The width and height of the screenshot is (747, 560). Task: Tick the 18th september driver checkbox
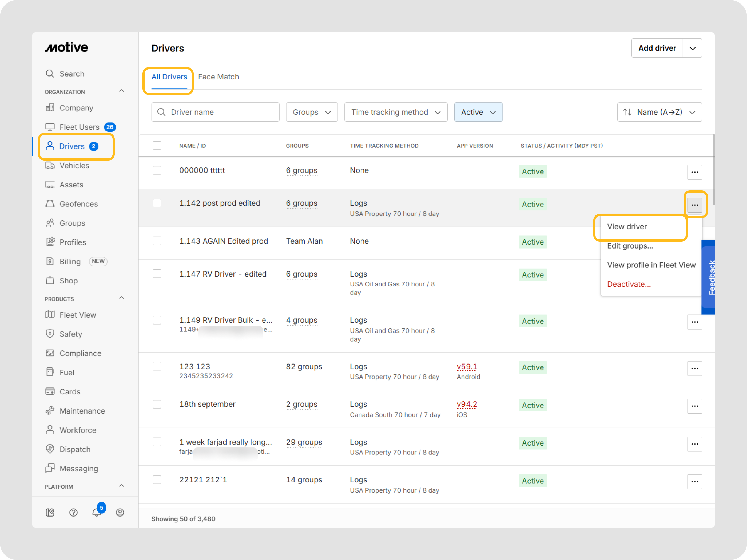[157, 404]
